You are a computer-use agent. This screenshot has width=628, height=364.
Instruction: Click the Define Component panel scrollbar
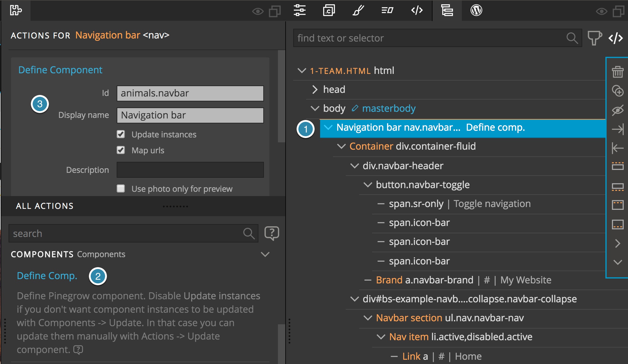point(281,96)
